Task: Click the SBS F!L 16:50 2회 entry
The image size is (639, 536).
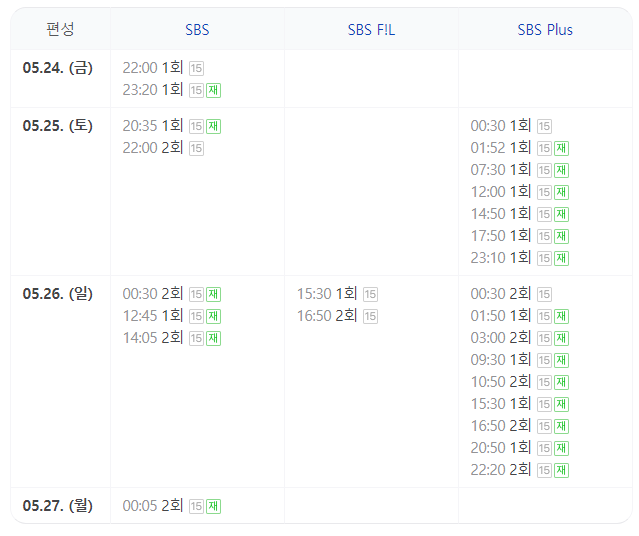Action: click(327, 315)
